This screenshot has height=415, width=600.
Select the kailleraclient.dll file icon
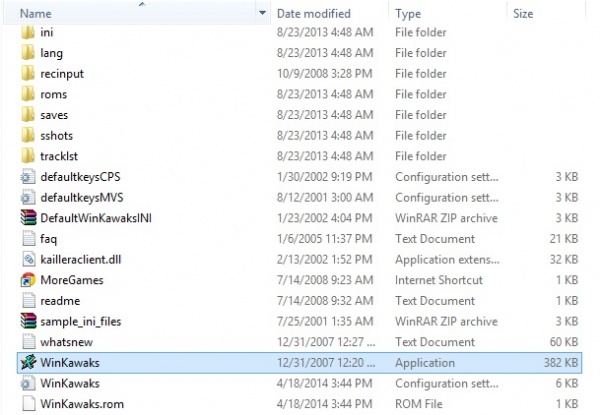28,259
